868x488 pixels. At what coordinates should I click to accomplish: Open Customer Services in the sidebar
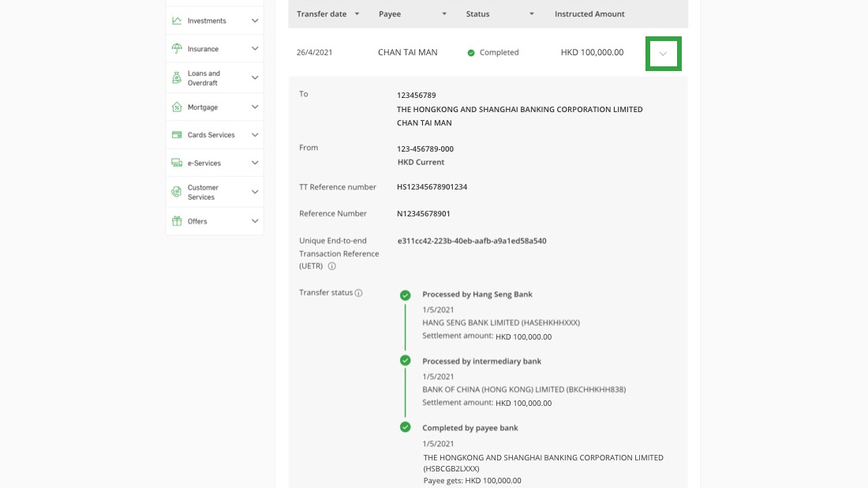tap(215, 192)
